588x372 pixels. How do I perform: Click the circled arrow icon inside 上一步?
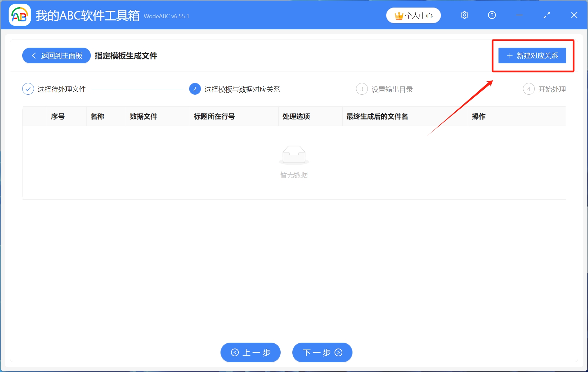coord(234,352)
